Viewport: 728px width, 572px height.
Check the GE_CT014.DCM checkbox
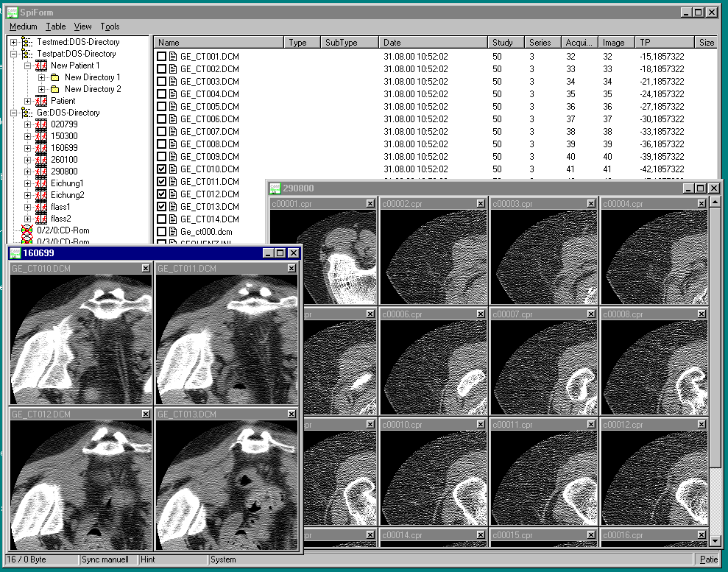[x=161, y=219]
